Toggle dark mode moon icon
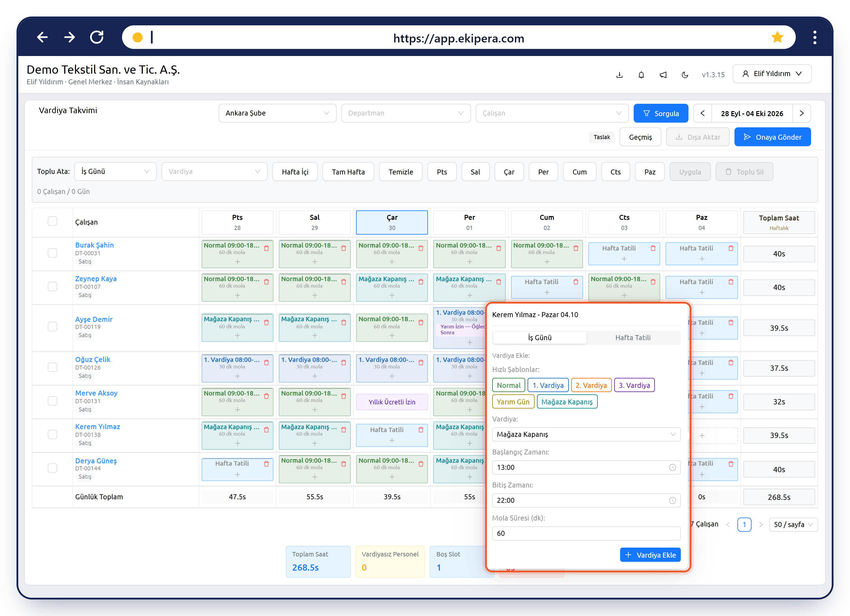 (x=685, y=75)
